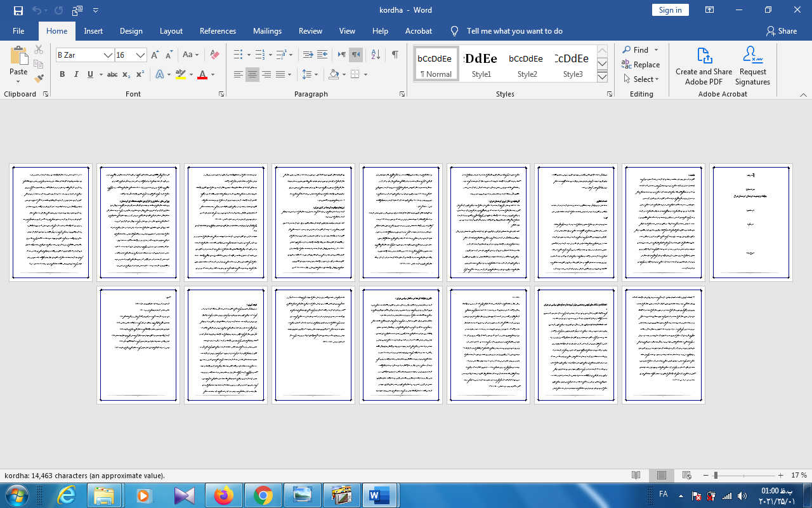Open the References tab
Viewport: 812px width, 508px height.
(x=218, y=30)
